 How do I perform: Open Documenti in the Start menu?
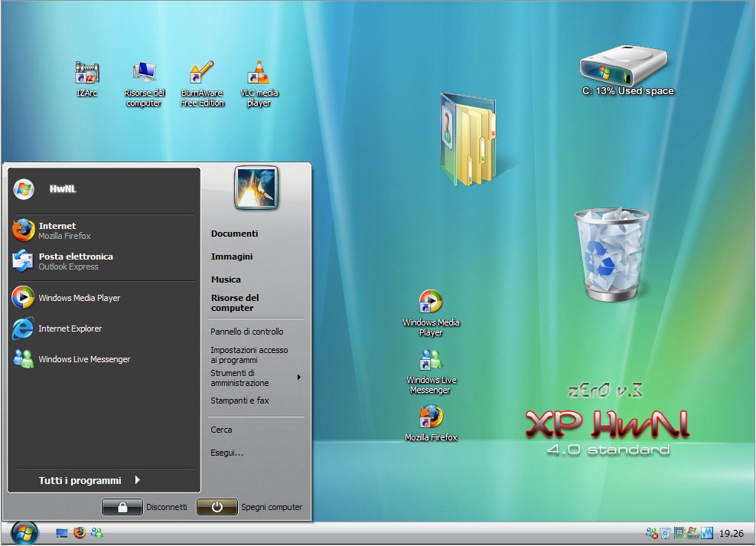[x=234, y=234]
